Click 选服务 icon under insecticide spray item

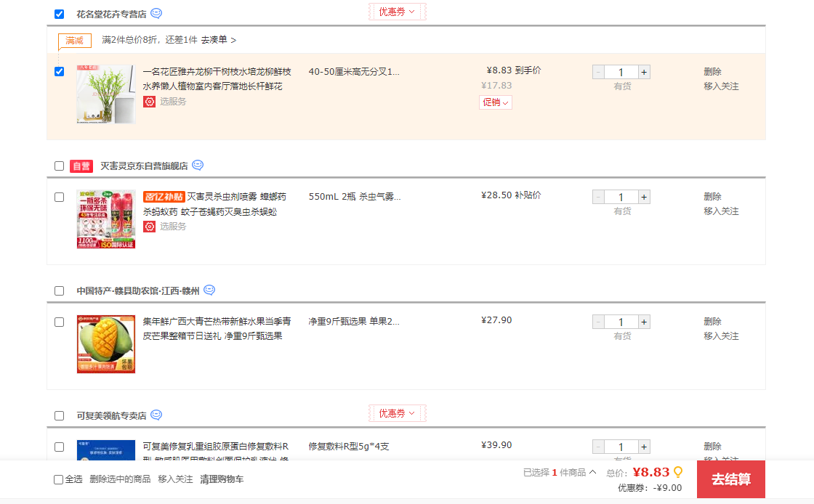click(x=149, y=227)
